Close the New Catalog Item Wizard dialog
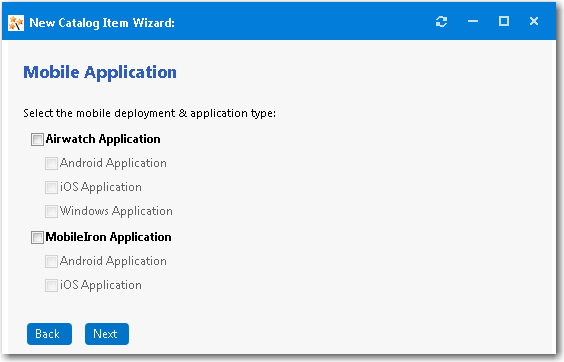The width and height of the screenshot is (564, 362). click(x=534, y=21)
